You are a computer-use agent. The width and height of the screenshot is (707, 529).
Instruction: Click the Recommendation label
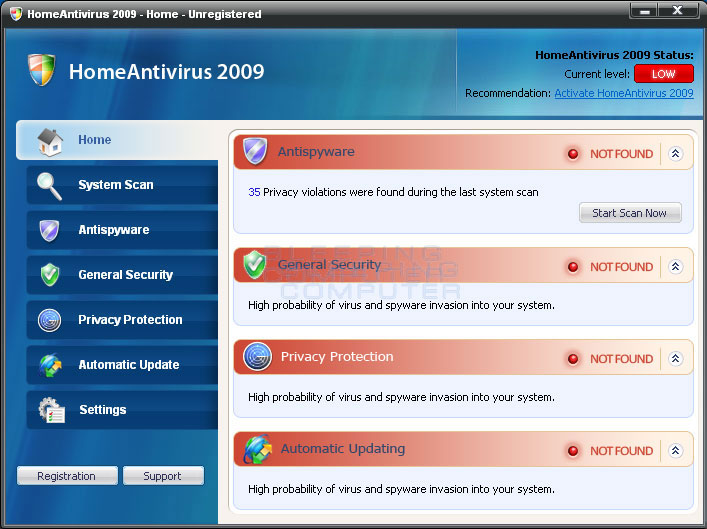(508, 93)
